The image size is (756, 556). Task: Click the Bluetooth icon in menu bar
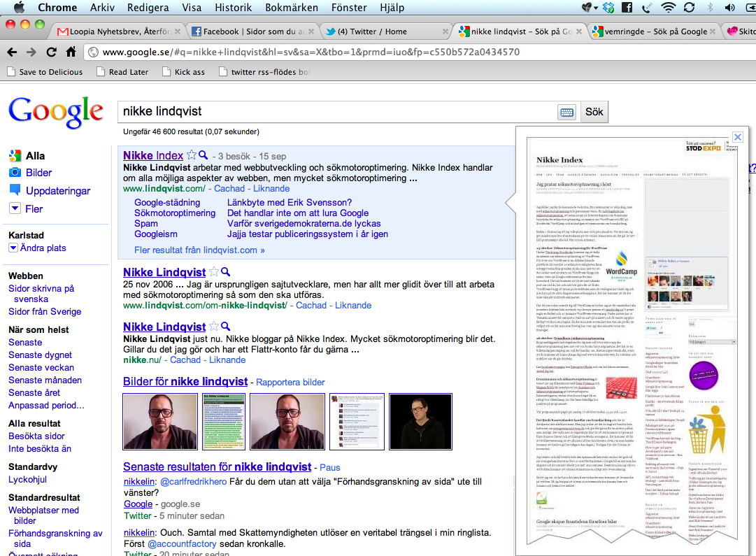click(710, 7)
